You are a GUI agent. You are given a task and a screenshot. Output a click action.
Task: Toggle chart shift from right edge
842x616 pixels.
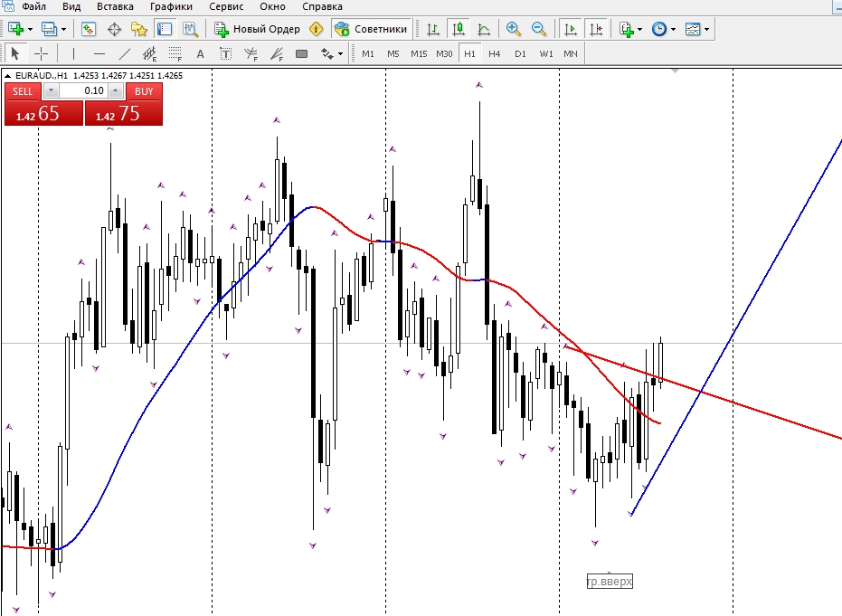click(595, 29)
